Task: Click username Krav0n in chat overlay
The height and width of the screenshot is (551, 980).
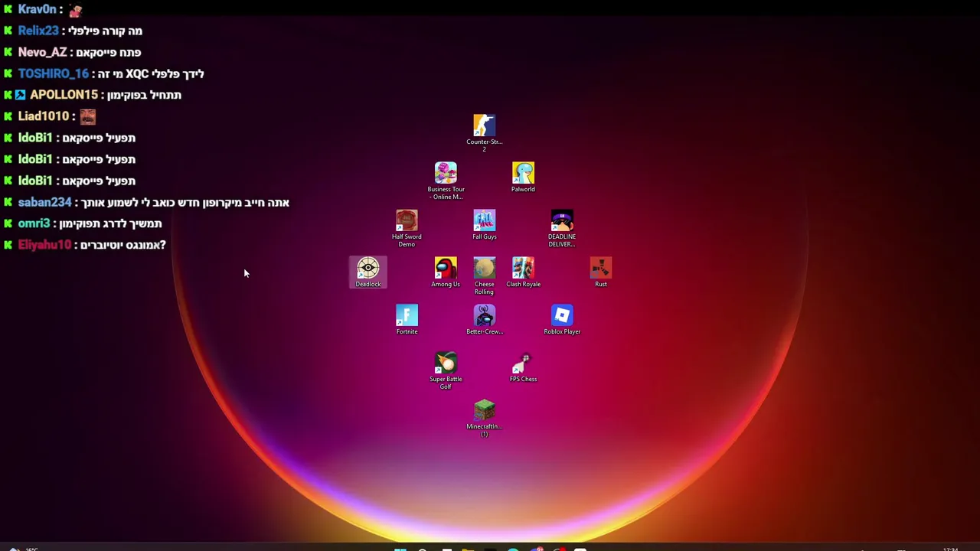Action: click(x=38, y=9)
